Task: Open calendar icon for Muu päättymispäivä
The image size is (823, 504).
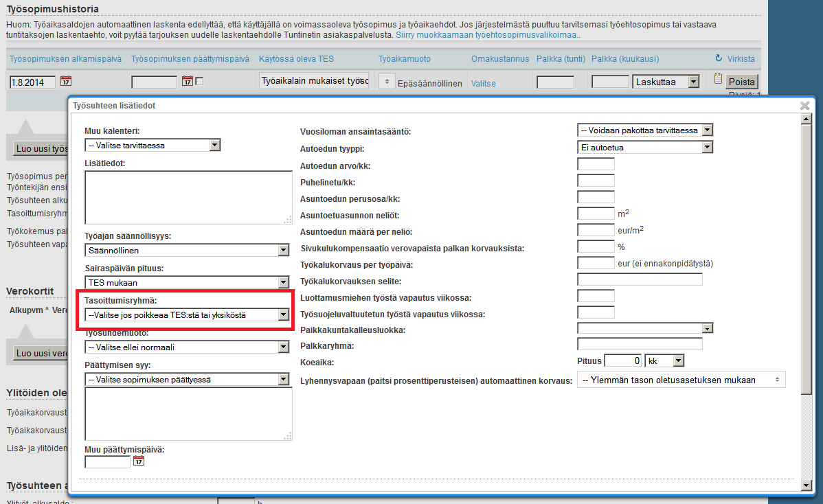Action: pos(139,461)
